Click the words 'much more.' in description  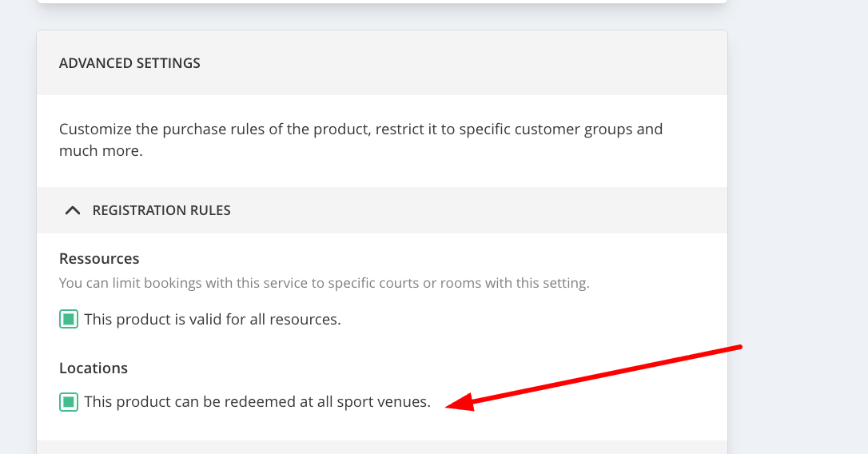coord(101,150)
